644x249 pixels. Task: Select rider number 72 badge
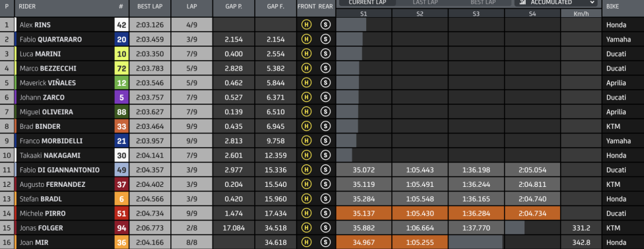point(121,68)
